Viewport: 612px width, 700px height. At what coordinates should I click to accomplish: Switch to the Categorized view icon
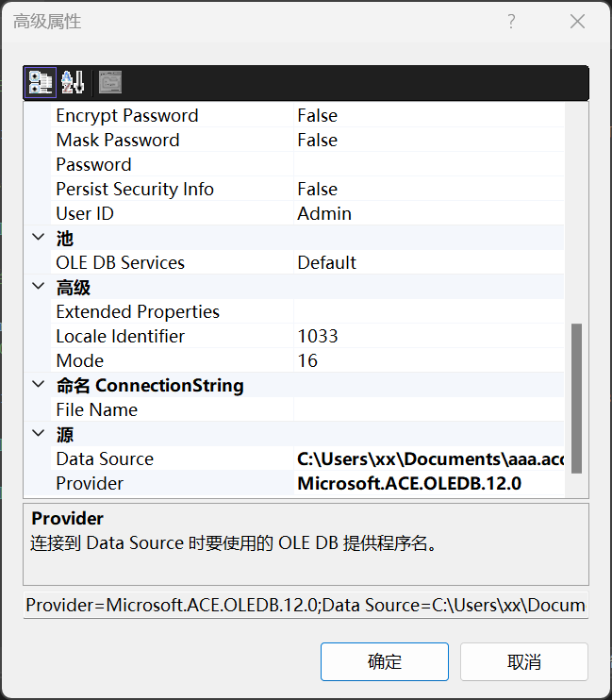point(40,82)
